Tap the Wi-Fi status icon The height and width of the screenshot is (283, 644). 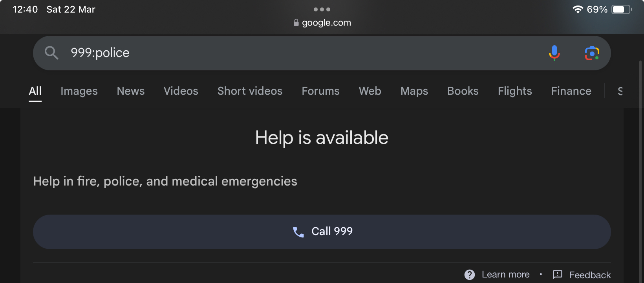tap(578, 9)
